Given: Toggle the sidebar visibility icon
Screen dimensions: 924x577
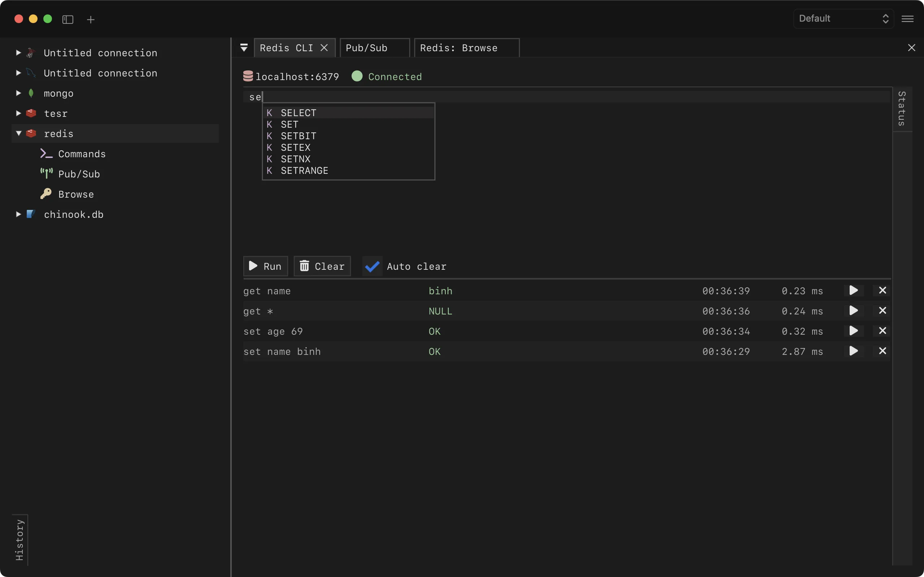Looking at the screenshot, I should click(67, 19).
